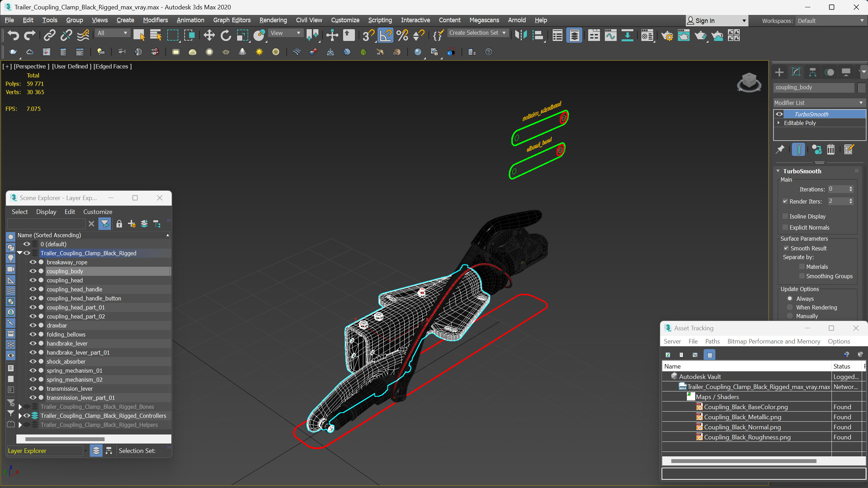Enable Isoline Display checkbox
Screen dimensions: 868x488
[785, 216]
